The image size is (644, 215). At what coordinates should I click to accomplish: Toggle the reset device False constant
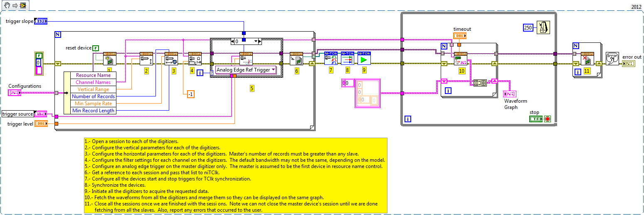pos(96,48)
